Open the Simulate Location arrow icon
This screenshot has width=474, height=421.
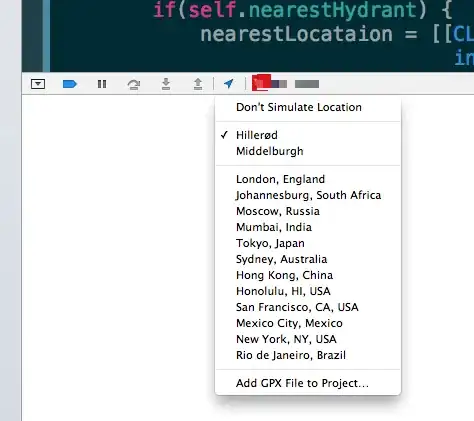pyautogui.click(x=229, y=84)
